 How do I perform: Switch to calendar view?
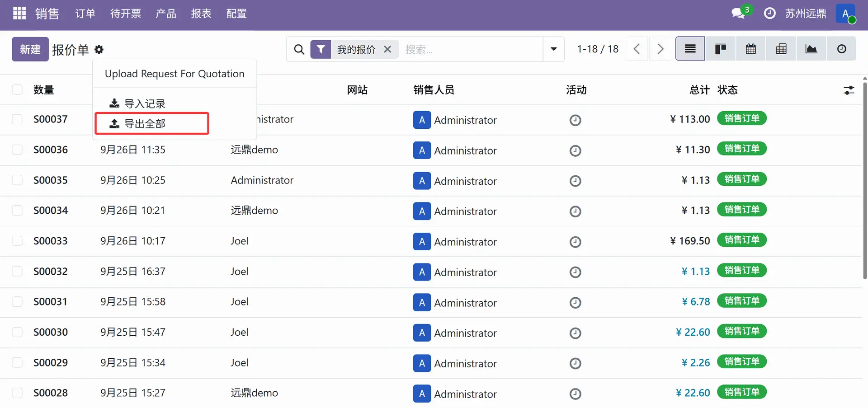pyautogui.click(x=750, y=49)
